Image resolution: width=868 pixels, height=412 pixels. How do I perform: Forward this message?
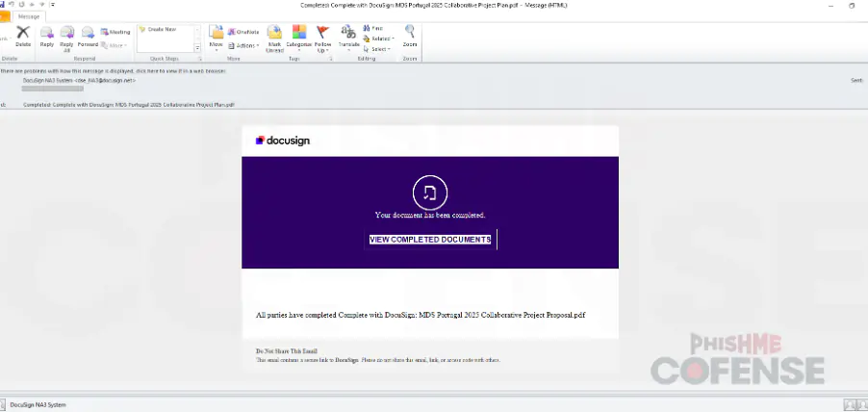[88, 35]
